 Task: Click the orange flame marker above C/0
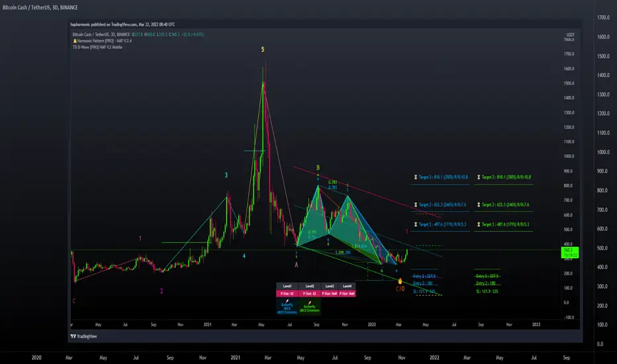(x=400, y=281)
